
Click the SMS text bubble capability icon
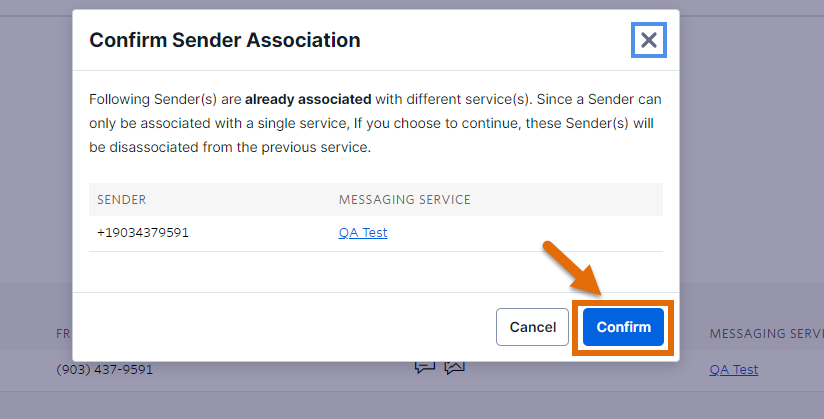pos(425,367)
